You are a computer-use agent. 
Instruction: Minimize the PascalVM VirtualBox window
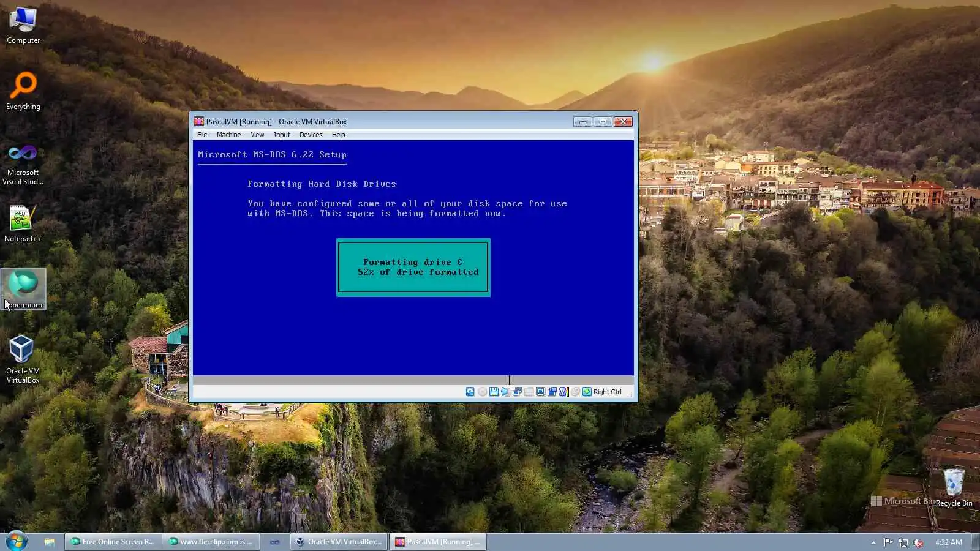(x=582, y=121)
